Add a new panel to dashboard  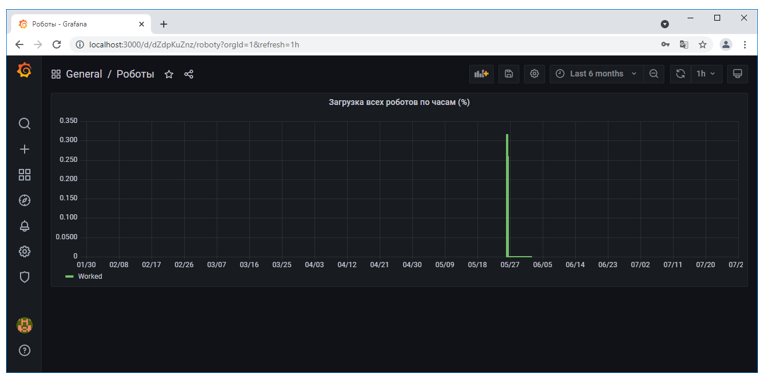[x=481, y=74]
